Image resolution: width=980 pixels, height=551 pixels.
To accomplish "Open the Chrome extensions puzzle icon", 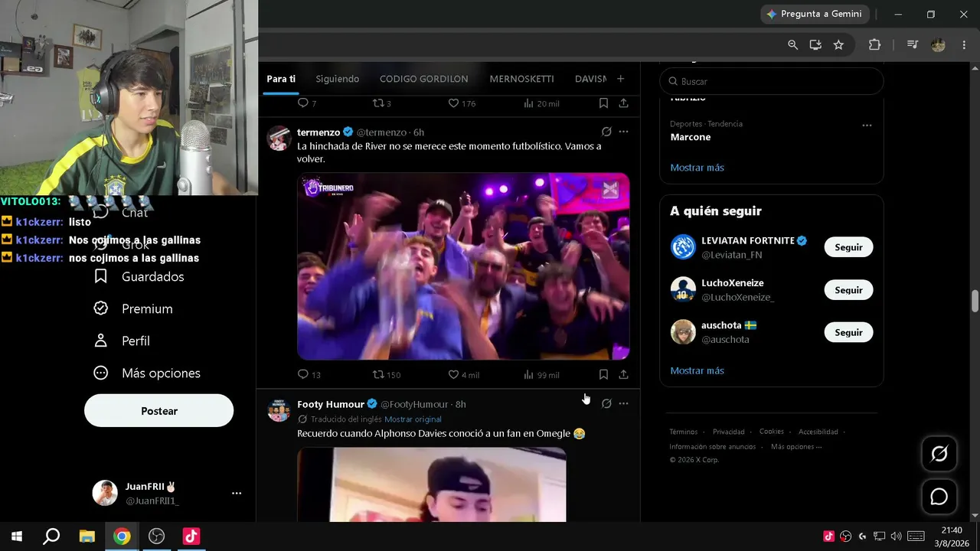I will coord(874,45).
